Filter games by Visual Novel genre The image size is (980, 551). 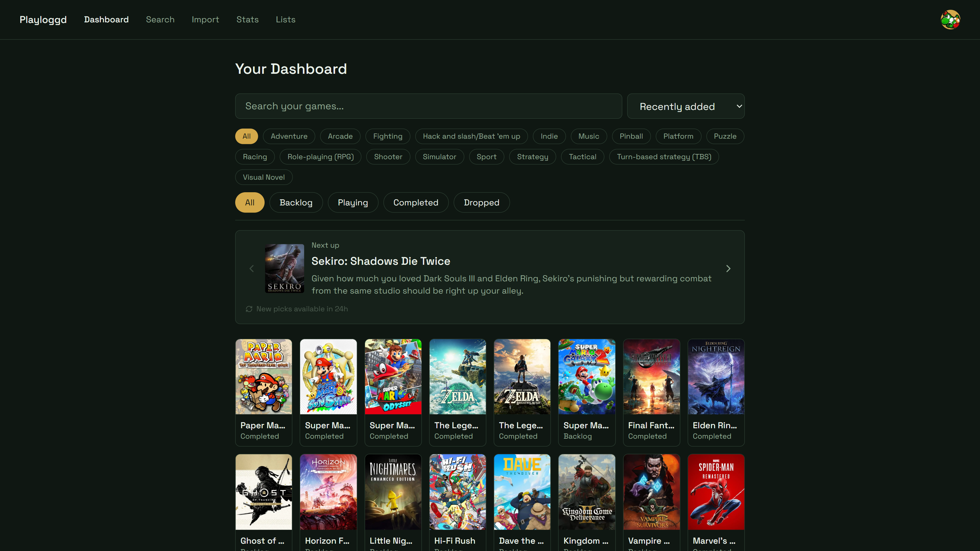coord(264,177)
